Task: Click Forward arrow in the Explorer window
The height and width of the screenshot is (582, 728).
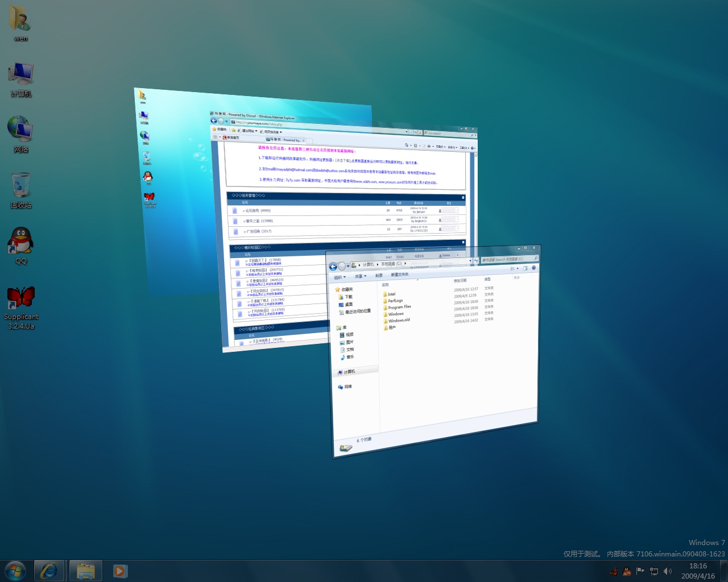Action: (x=342, y=267)
